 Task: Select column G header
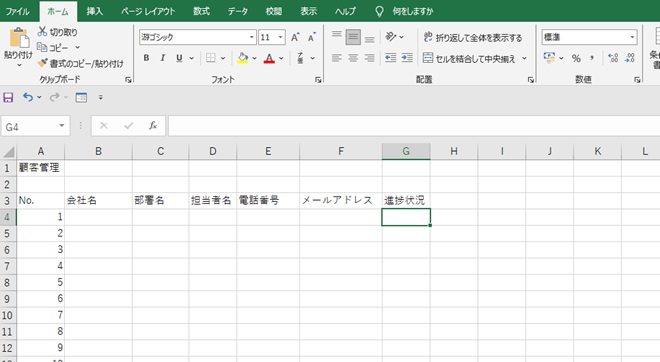(406, 151)
